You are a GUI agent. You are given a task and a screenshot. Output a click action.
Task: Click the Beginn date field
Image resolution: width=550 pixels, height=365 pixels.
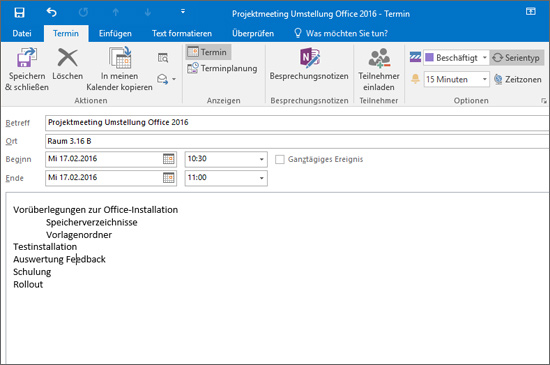pos(104,159)
